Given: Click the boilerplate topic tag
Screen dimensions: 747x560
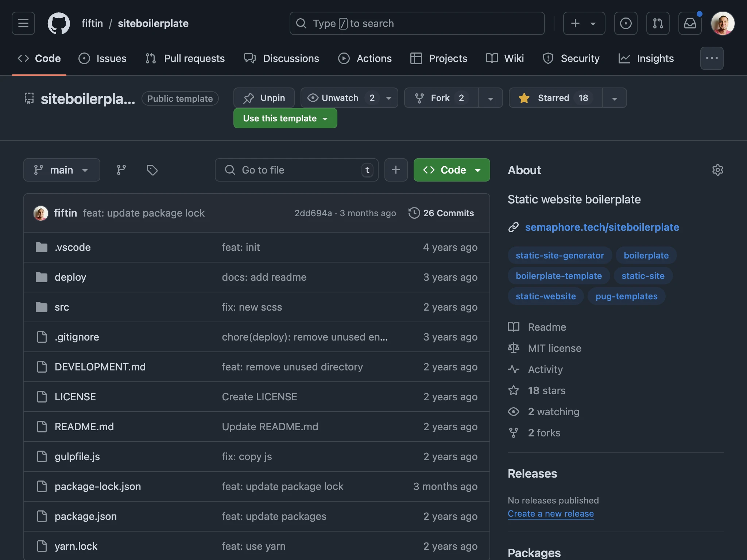Looking at the screenshot, I should (x=646, y=255).
